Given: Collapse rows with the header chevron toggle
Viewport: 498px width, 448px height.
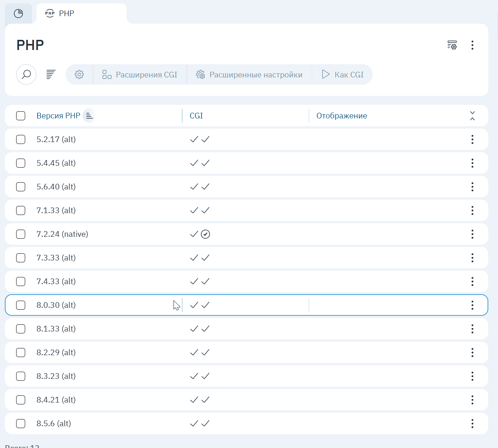Looking at the screenshot, I should click(x=472, y=116).
